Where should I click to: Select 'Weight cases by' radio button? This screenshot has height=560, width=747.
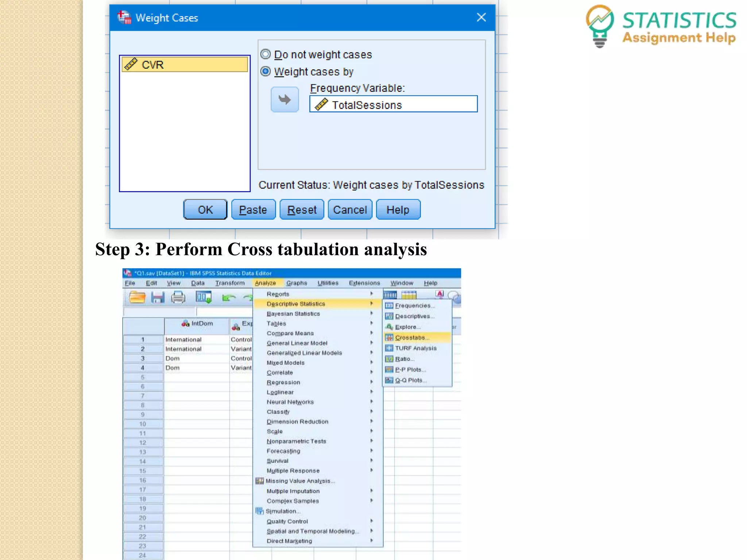click(266, 71)
